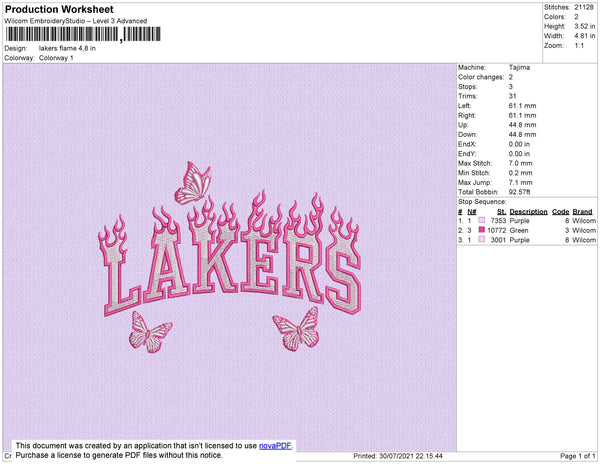Click the barcode under the worksheet title
This screenshot has width=600, height=464.
tap(83, 34)
